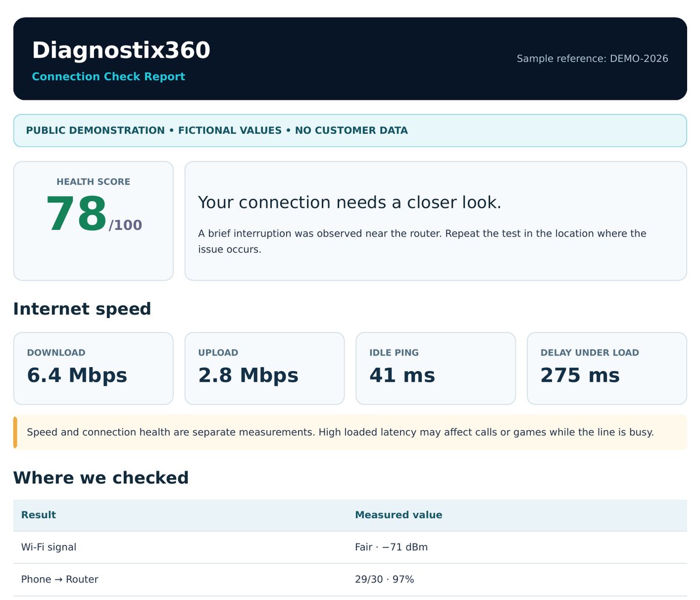
Task: Click the 2.8 Mbps upload value
Action: (249, 375)
